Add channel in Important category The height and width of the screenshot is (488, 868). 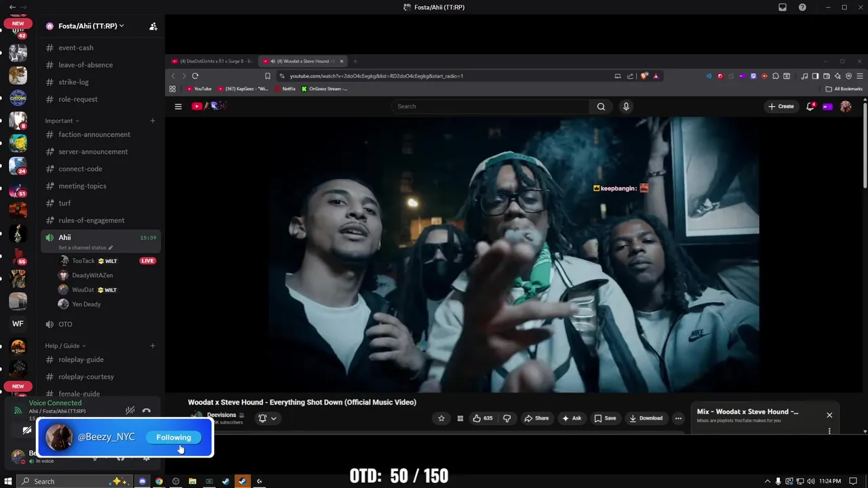153,121
